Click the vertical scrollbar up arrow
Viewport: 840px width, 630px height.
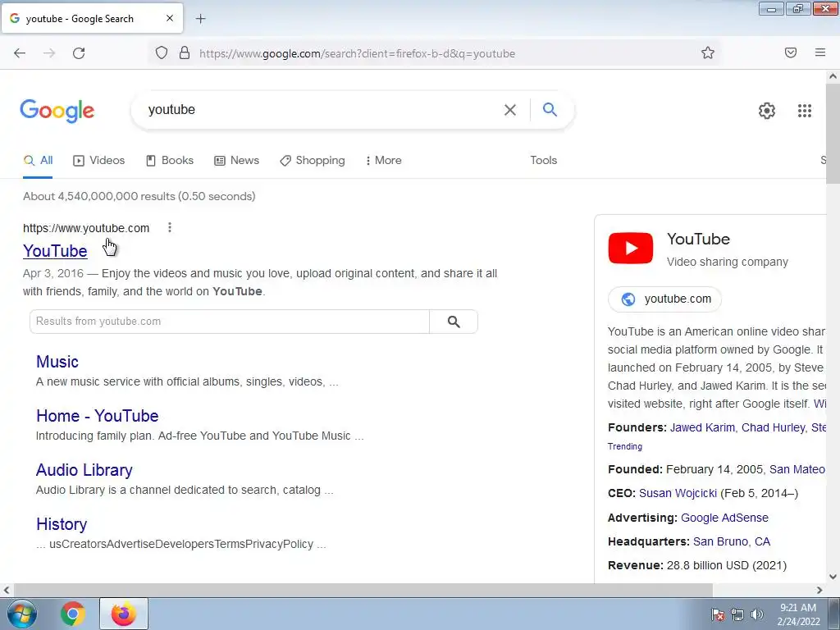(x=833, y=76)
